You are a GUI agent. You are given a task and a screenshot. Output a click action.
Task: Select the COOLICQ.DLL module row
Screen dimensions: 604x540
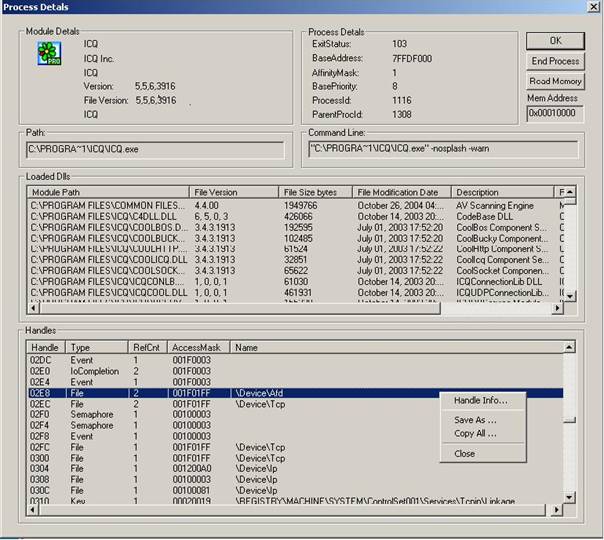coord(296,260)
